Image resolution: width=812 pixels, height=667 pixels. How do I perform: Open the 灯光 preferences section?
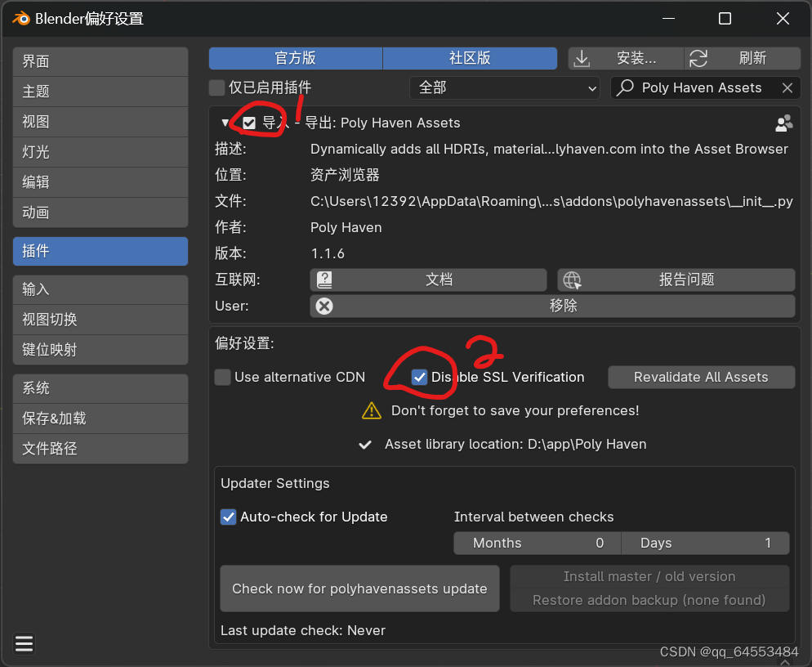coord(100,152)
